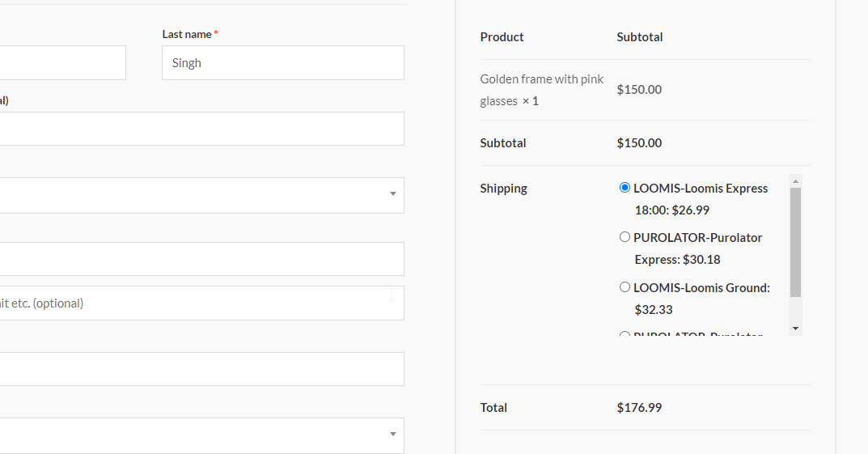Choose PUROLATOR-Purolator Express $30.18 radio
The image size is (868, 454).
pos(625,237)
